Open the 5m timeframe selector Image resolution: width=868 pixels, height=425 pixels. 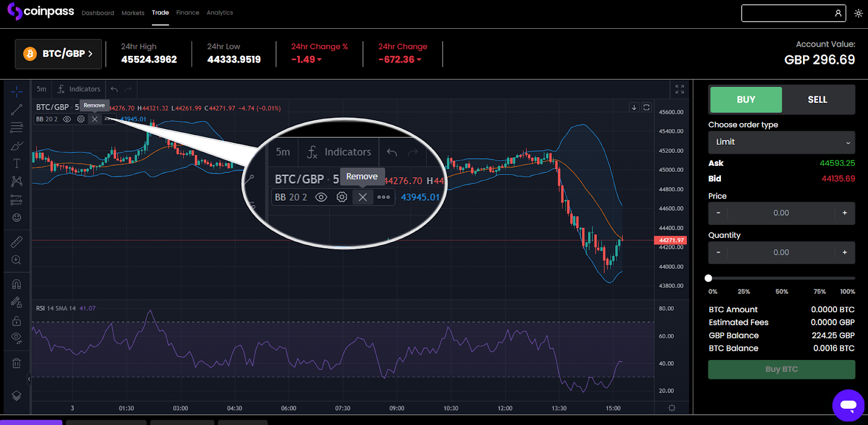42,89
